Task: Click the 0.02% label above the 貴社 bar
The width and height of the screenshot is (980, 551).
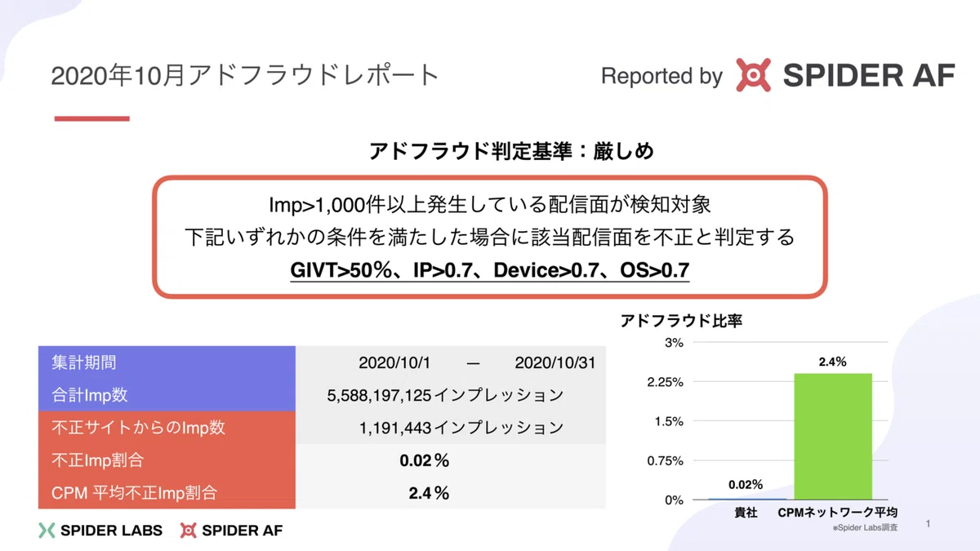Action: coord(745,484)
